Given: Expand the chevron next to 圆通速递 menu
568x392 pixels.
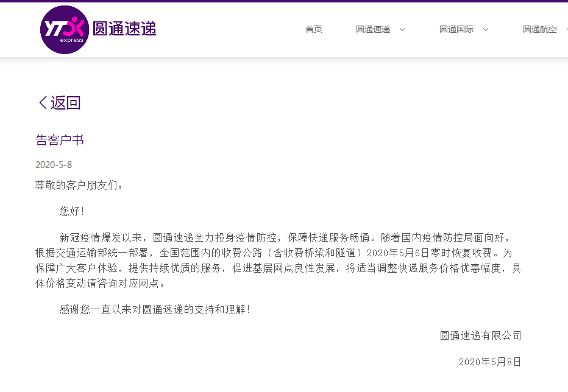Looking at the screenshot, I should (x=402, y=30).
